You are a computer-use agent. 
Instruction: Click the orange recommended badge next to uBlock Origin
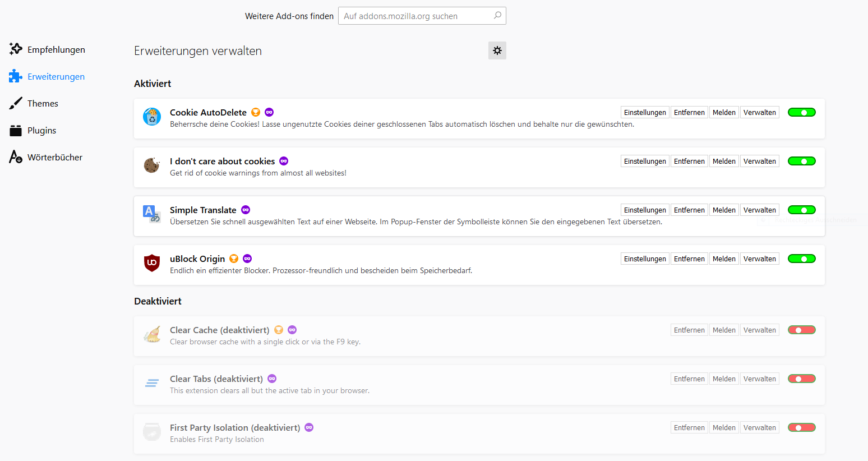click(x=234, y=259)
